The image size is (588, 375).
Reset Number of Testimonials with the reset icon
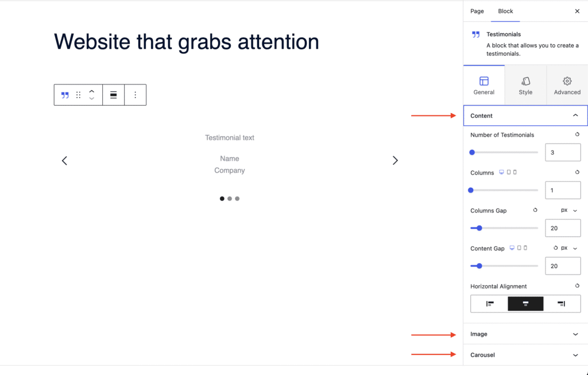tap(577, 134)
